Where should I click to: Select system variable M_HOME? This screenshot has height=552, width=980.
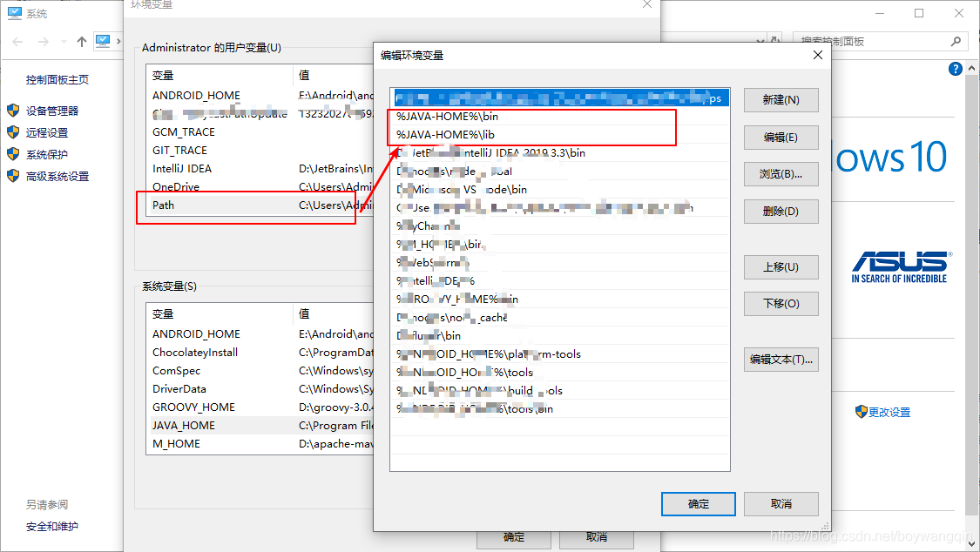click(260, 443)
